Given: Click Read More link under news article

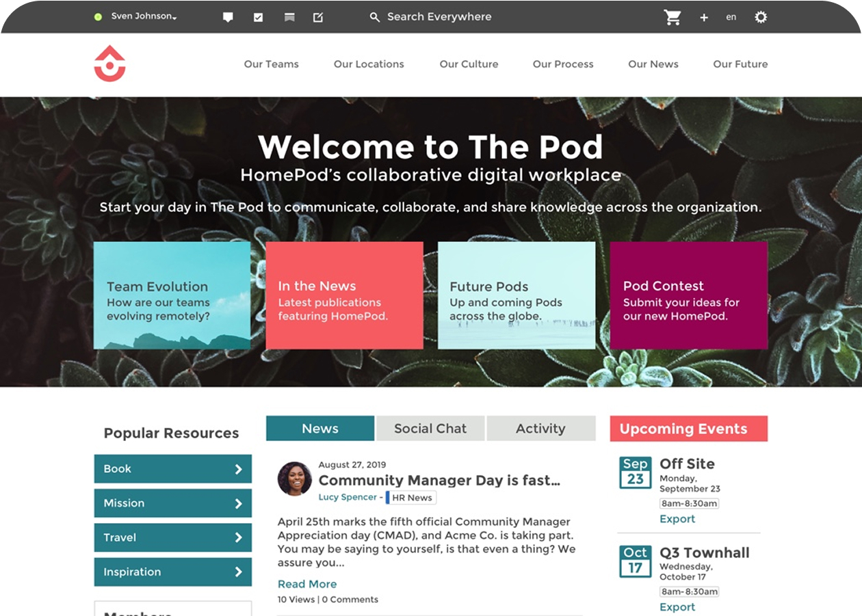Looking at the screenshot, I should click(307, 584).
